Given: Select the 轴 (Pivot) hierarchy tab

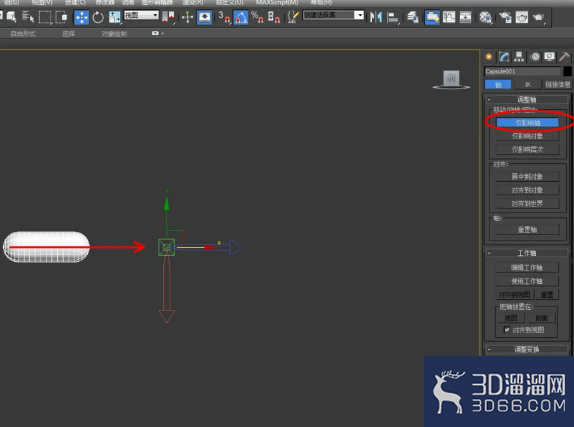Looking at the screenshot, I should coord(498,85).
